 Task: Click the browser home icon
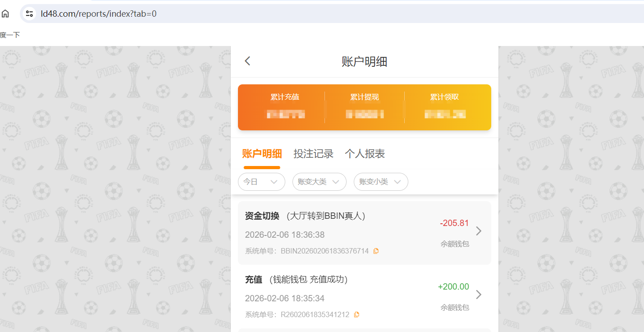[x=5, y=13]
